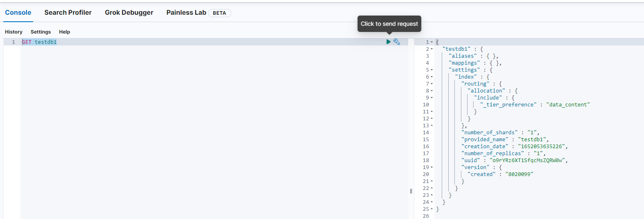
Task: Click the Help button
Action: [64, 32]
